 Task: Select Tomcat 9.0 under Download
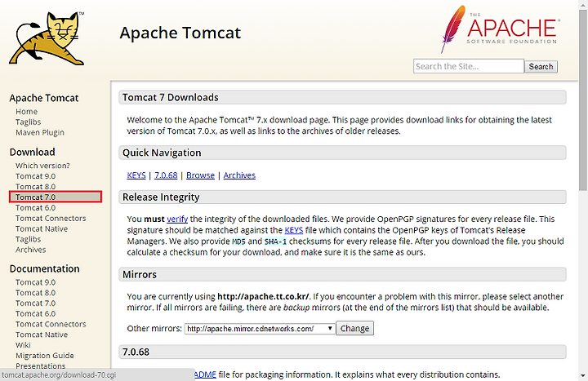(36, 176)
